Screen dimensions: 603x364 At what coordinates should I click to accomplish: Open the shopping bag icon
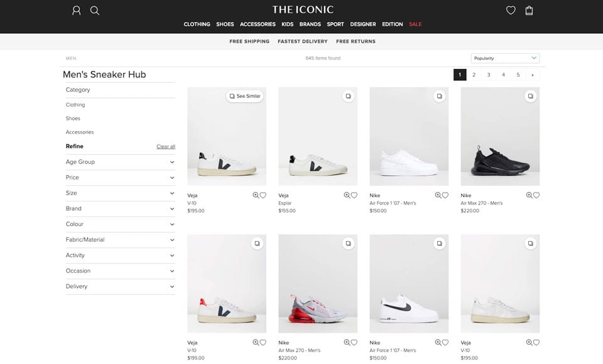[x=529, y=11]
